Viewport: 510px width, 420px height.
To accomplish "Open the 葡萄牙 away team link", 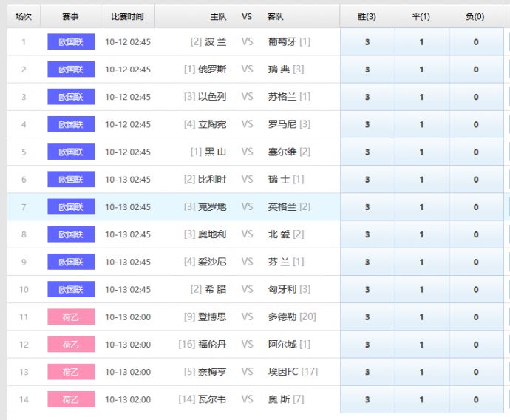I will [282, 42].
